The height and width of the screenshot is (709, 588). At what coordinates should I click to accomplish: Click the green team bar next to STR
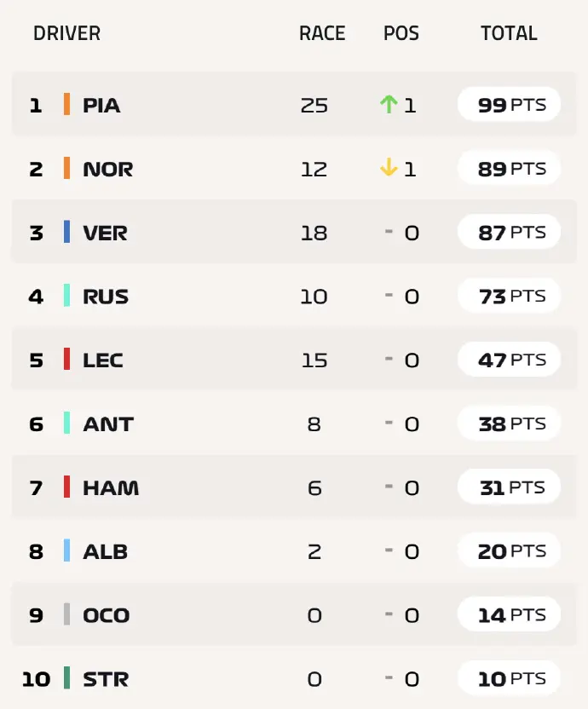(67, 677)
